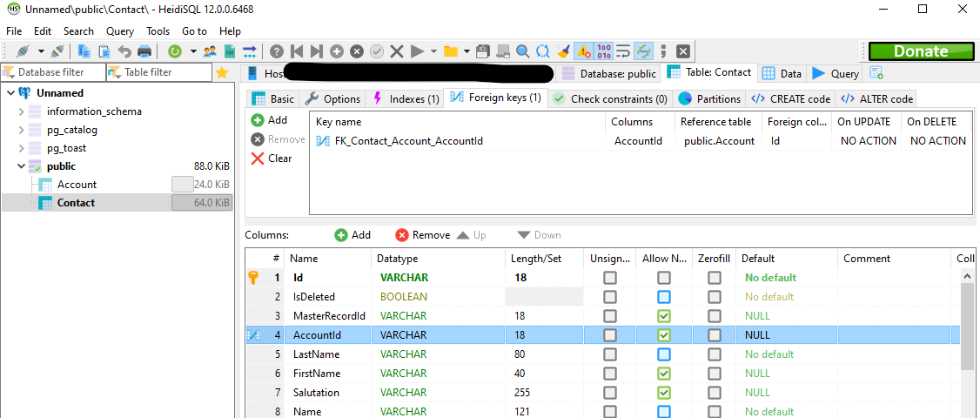The width and height of the screenshot is (980, 418).
Task: Click the Clear broom icon
Action: 563,51
